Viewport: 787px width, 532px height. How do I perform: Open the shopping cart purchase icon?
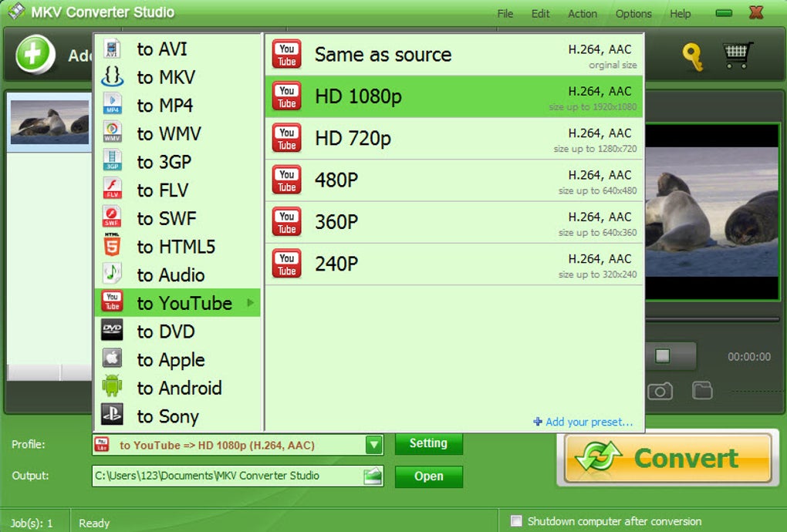(738, 55)
